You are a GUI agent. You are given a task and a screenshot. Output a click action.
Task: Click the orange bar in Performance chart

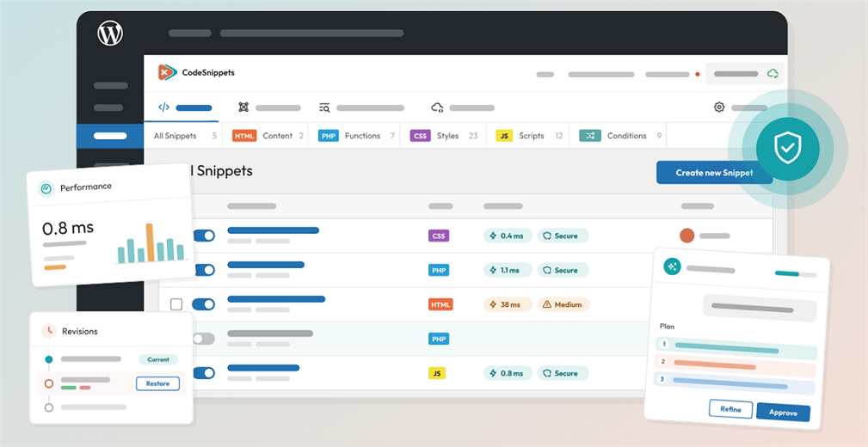(x=150, y=242)
